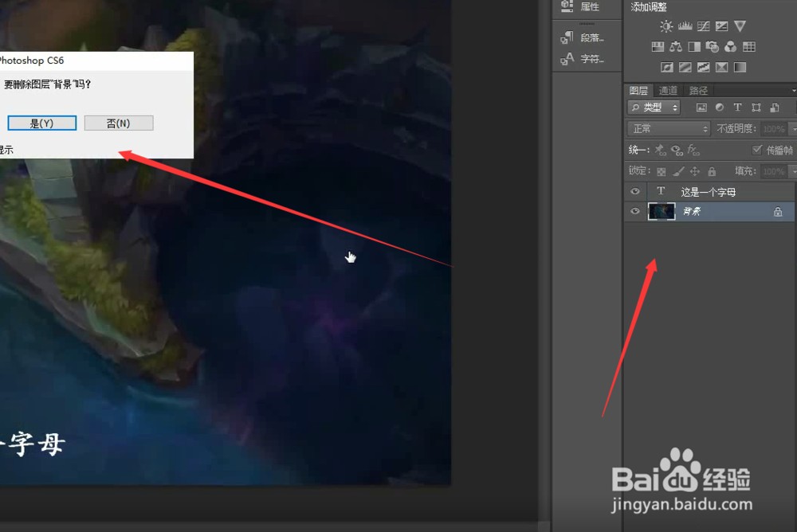
Task: Unify layer visibility icon next to 统一
Action: (x=677, y=150)
